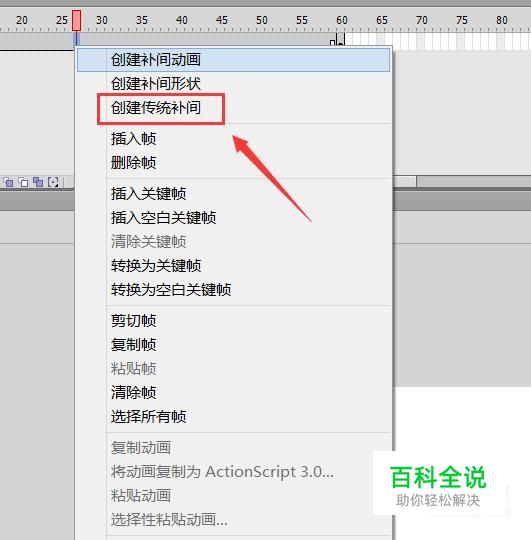Select 插入帧 from the context menu
This screenshot has height=540, width=531.
233,139
